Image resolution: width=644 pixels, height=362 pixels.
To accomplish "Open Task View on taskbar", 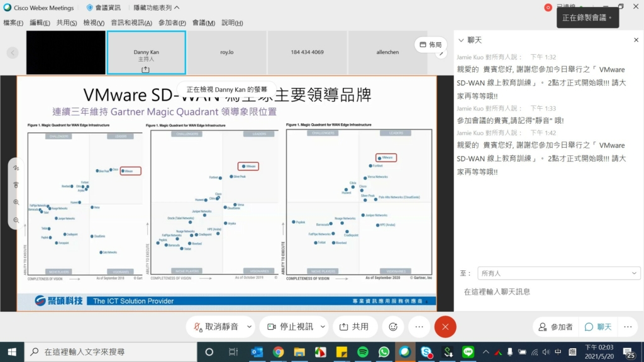I will (233, 352).
